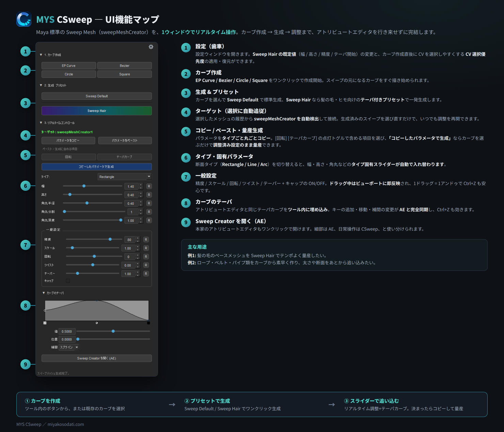Viewport: 504px width, 432px height.
Task: Reset 精度 with its R button
Action: (146, 239)
